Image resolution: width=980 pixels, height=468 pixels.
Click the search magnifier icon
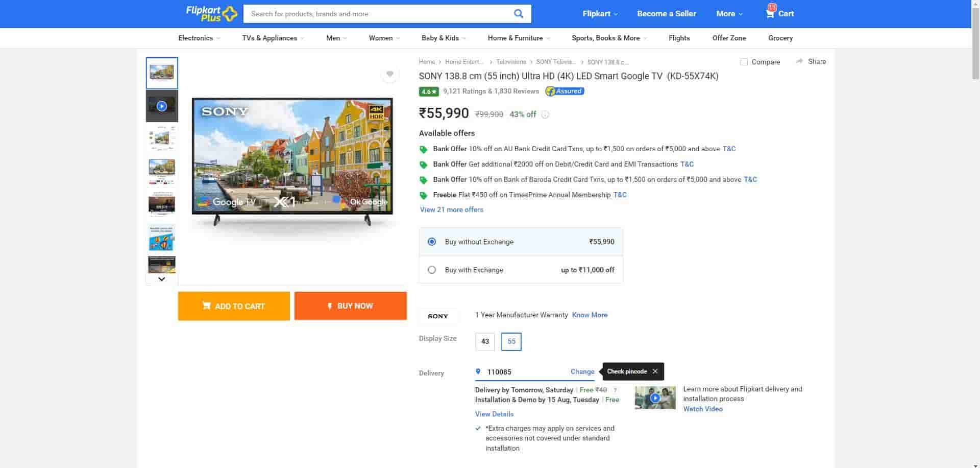coord(518,14)
